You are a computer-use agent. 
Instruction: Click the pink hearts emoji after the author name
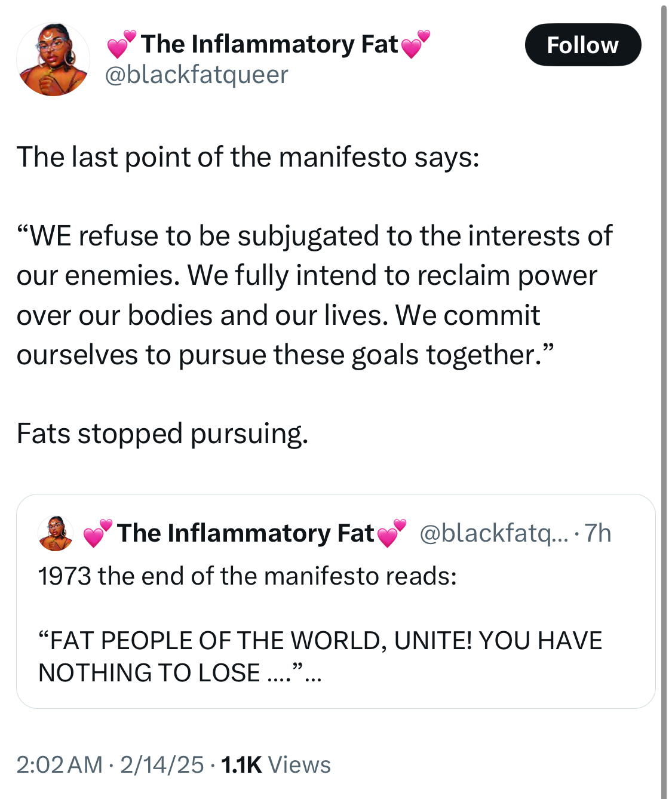point(415,44)
